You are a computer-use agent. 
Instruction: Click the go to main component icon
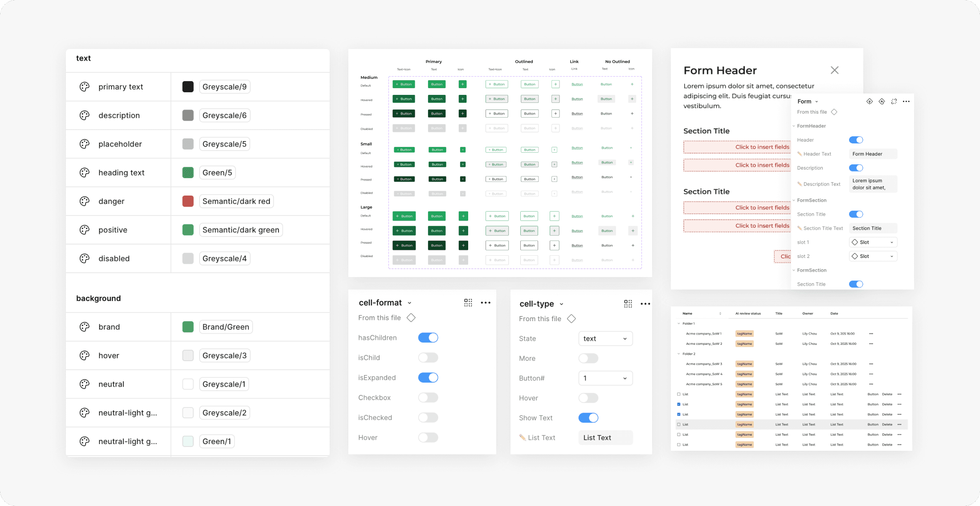tap(870, 102)
